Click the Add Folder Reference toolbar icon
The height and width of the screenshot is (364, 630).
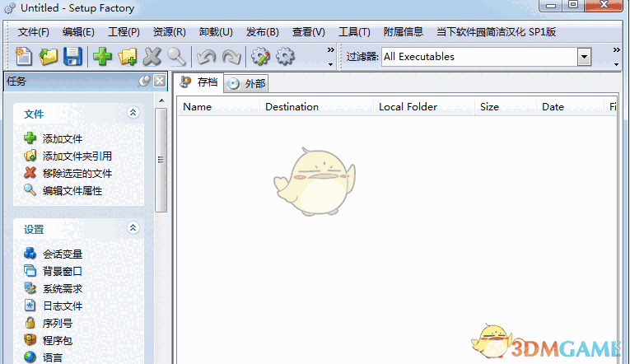tap(128, 56)
